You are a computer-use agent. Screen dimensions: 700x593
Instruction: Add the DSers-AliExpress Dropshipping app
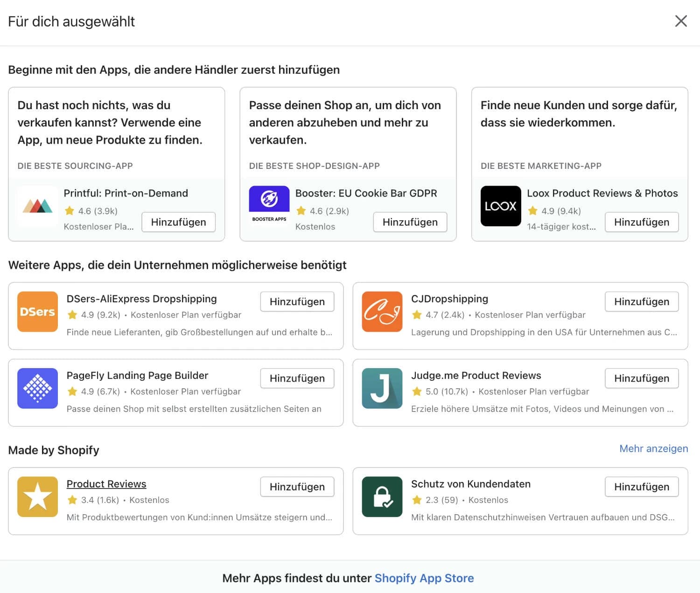(297, 301)
